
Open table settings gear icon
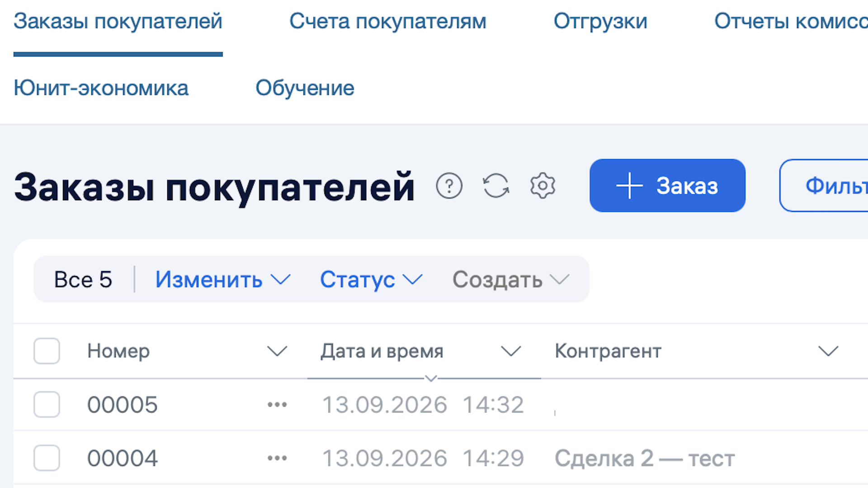pyautogui.click(x=542, y=186)
